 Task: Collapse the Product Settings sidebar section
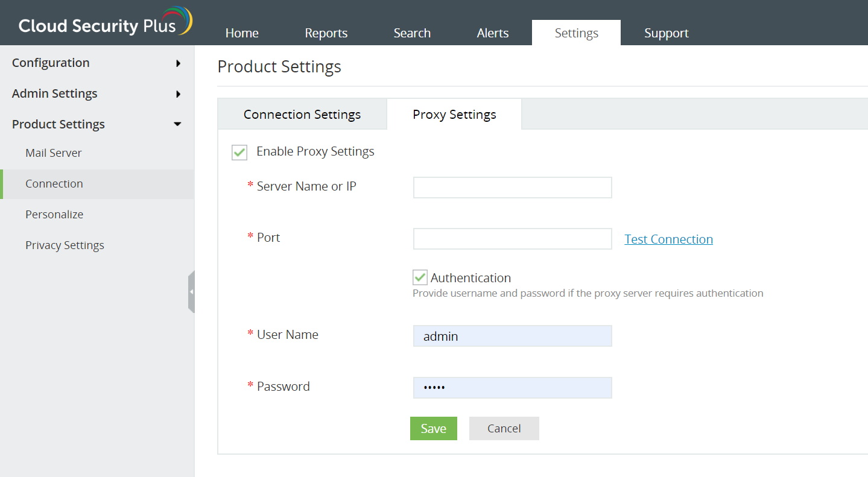tap(97, 124)
